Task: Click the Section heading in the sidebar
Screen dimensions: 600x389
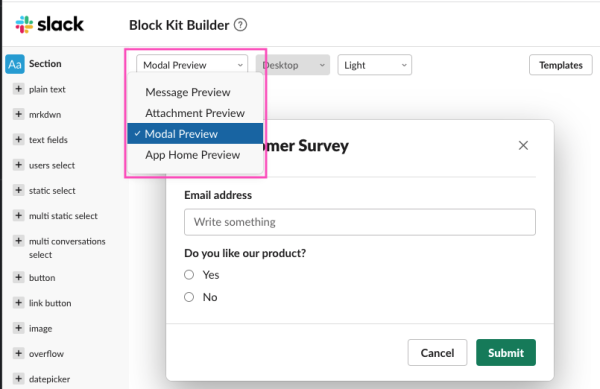Action: [x=45, y=63]
